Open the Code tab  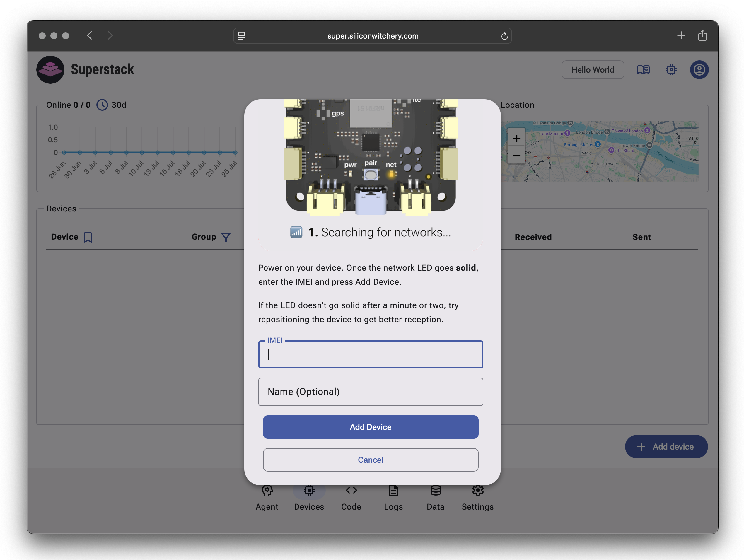351,498
